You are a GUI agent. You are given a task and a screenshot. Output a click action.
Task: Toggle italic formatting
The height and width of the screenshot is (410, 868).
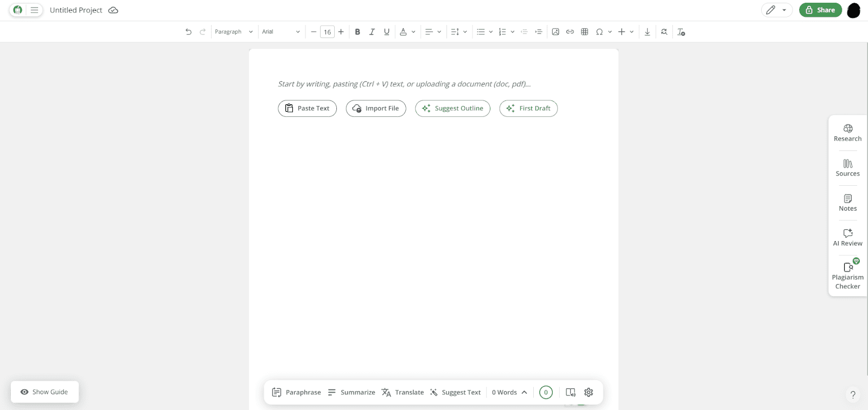(x=372, y=32)
